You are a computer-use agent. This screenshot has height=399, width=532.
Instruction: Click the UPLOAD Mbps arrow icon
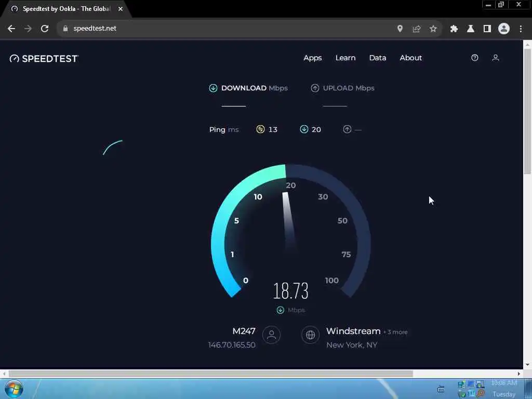315,88
